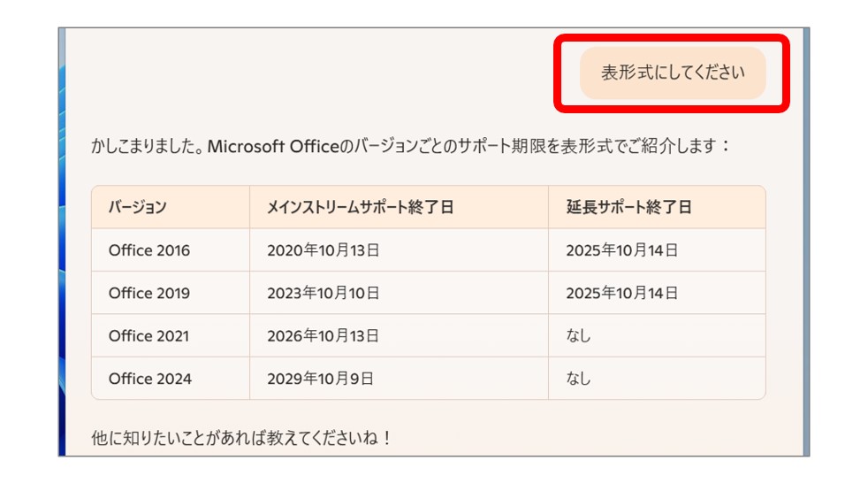The image size is (868, 483).
Task: Select the Office 2019 cell
Action: coord(171,293)
